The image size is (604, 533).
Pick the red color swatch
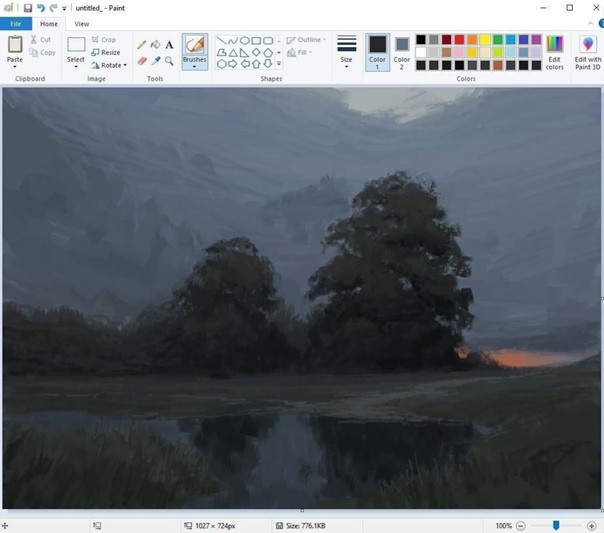click(x=459, y=40)
